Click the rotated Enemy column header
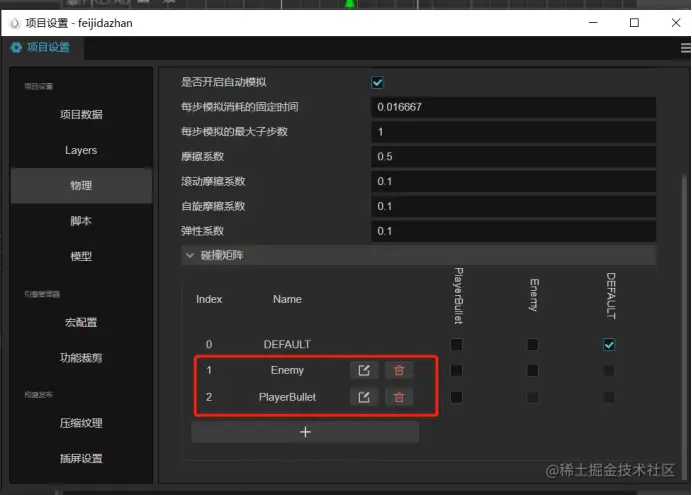The image size is (692, 495). click(534, 295)
